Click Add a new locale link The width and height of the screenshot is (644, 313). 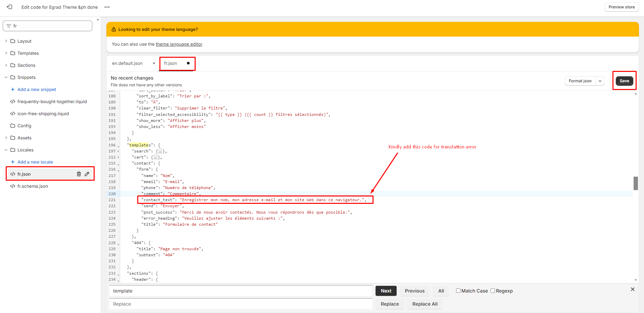[x=35, y=162]
